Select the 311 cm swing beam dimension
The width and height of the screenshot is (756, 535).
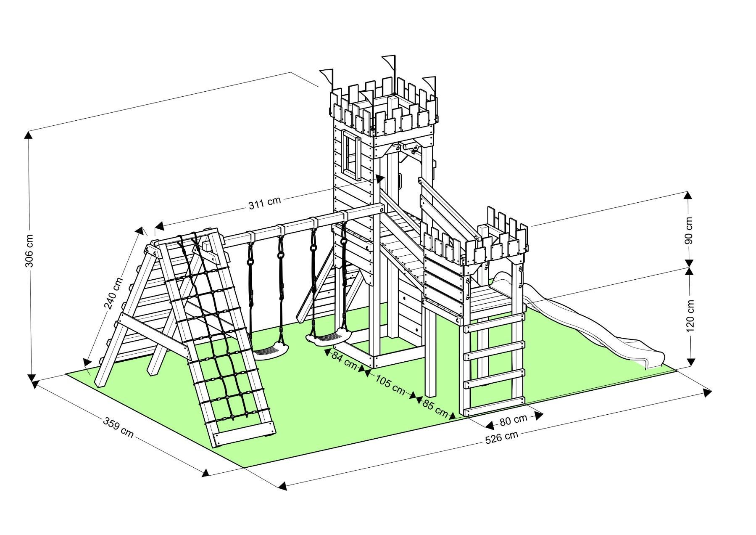pos(264,203)
